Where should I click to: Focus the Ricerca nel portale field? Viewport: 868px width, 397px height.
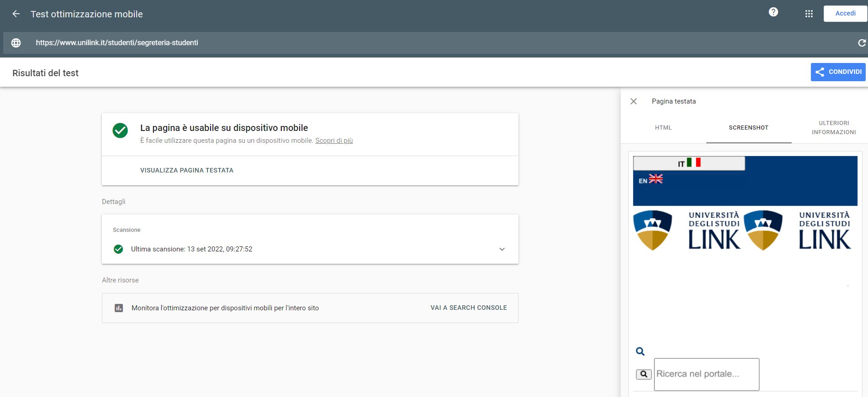pos(707,374)
